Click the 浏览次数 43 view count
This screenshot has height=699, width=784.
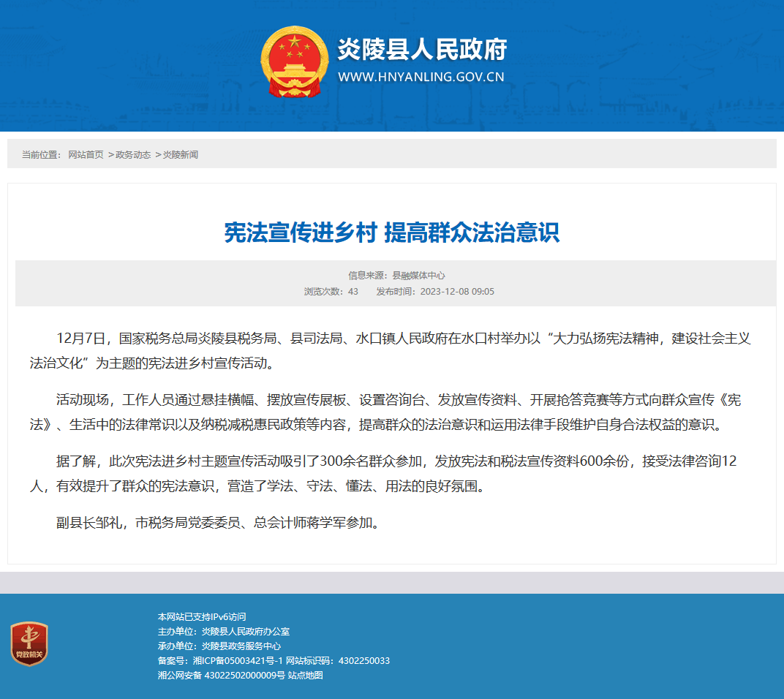click(331, 292)
